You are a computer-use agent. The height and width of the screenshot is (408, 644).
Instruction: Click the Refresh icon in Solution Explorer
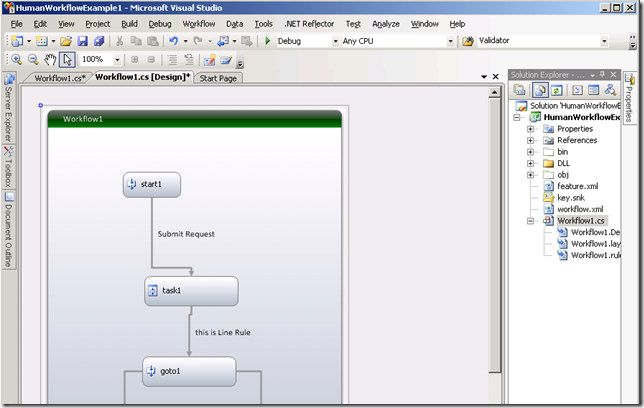click(x=557, y=90)
